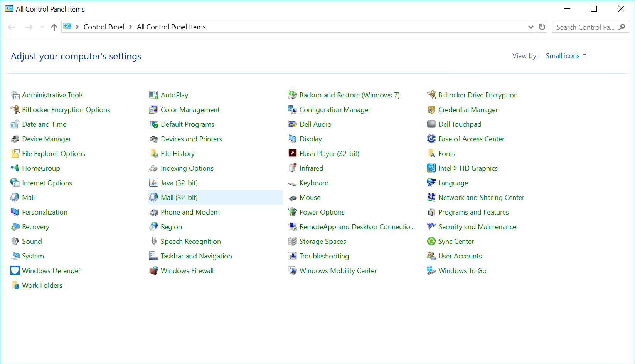Expand chevron before Control Panel breadcrumb
Screen dimensions: 635x364
tap(77, 27)
